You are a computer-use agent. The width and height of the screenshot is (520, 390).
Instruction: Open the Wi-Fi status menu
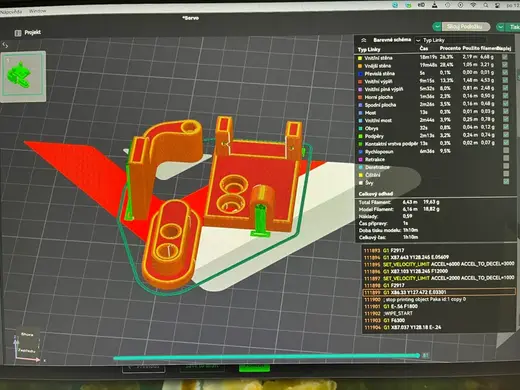click(473, 5)
